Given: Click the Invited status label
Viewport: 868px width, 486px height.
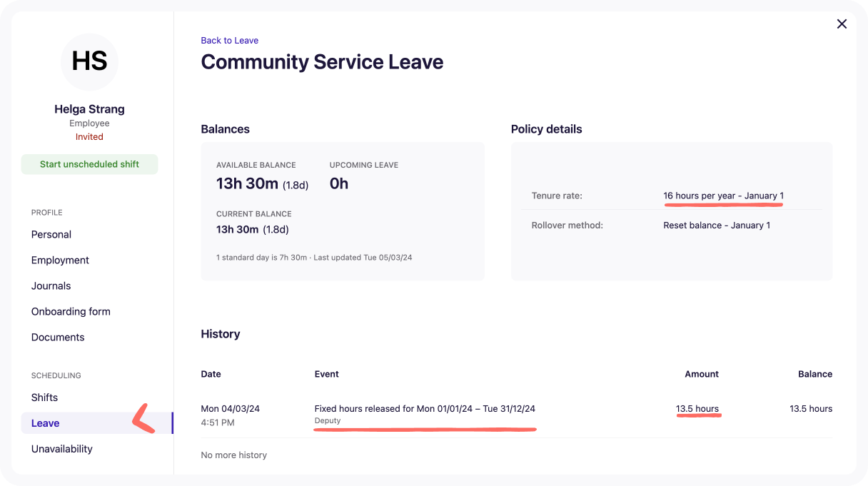Looking at the screenshot, I should (89, 137).
